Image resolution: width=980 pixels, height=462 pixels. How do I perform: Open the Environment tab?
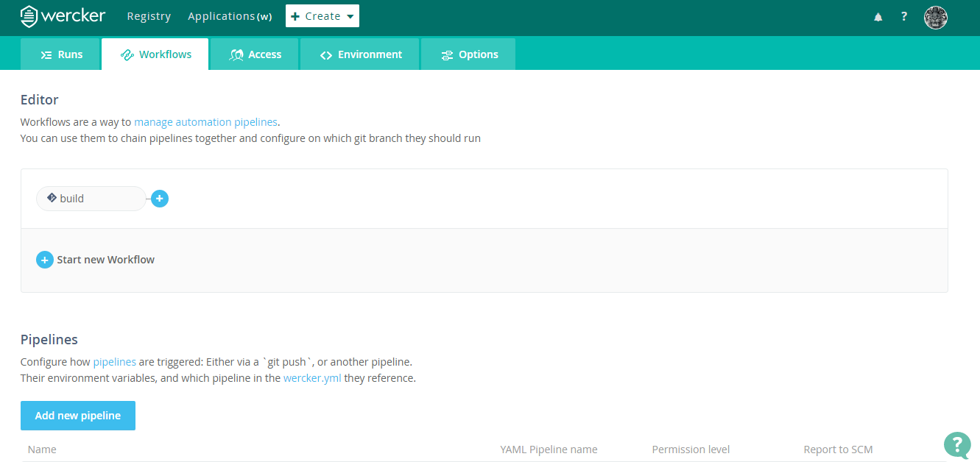pos(360,54)
